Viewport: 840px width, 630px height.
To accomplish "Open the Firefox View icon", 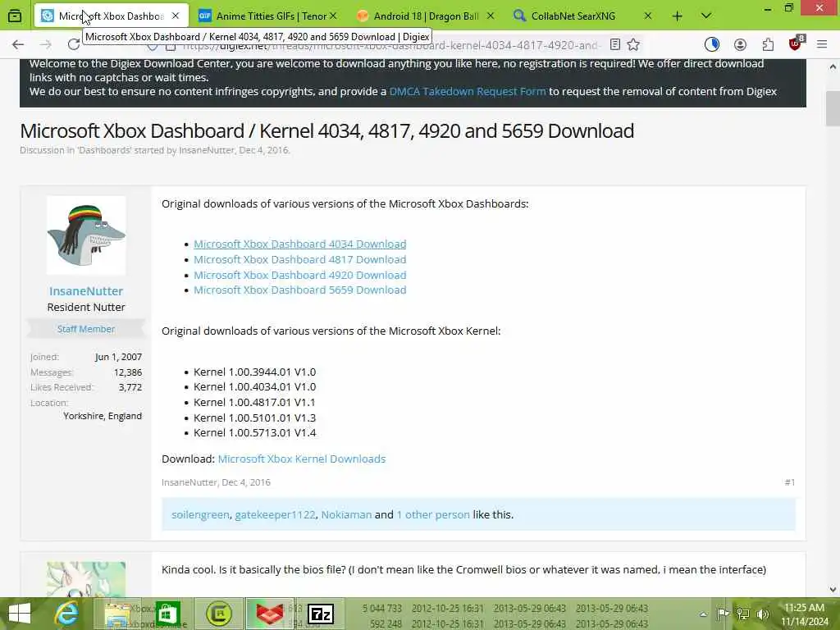I will coord(15,16).
